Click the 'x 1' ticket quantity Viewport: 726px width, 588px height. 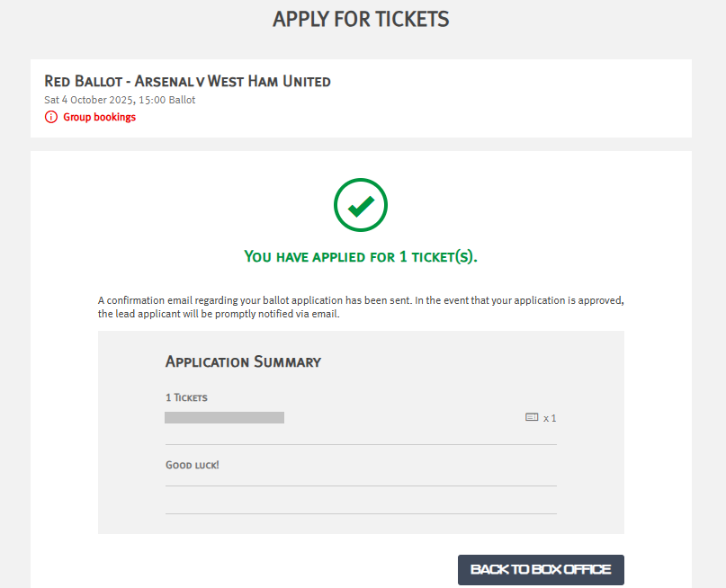pyautogui.click(x=550, y=418)
